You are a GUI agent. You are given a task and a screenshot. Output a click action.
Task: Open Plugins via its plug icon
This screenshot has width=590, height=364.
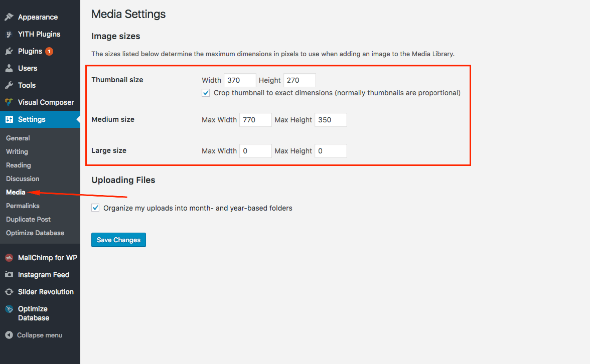[x=9, y=51]
